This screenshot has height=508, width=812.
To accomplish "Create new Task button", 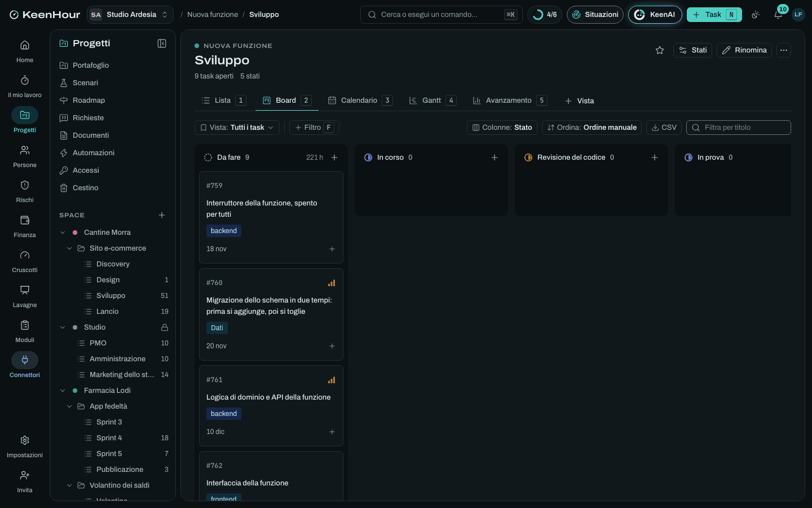I will [x=714, y=15].
